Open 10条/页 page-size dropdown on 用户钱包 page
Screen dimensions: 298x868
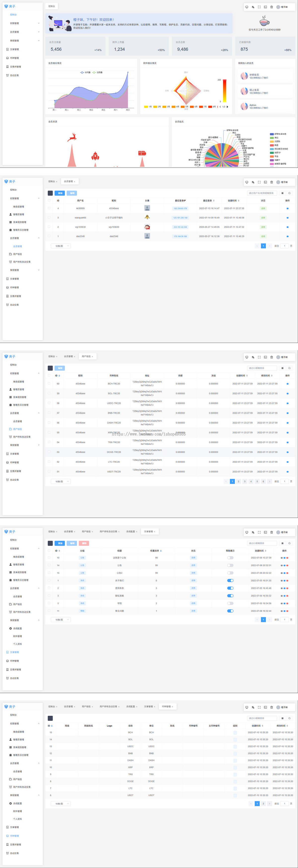(61, 482)
